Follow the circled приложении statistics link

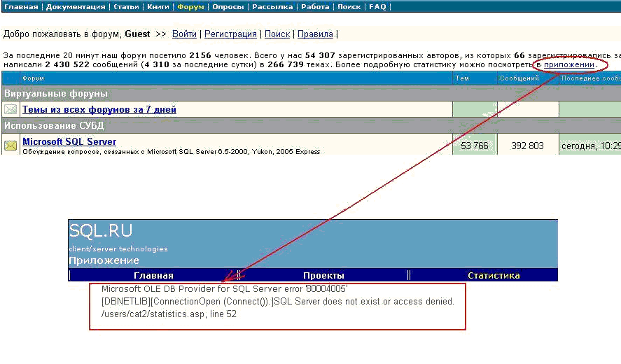tap(569, 64)
